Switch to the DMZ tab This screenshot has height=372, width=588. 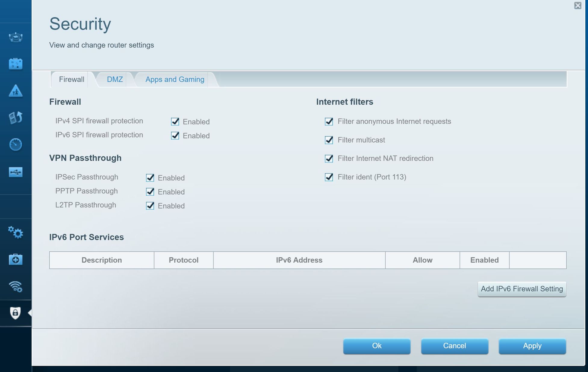(115, 80)
